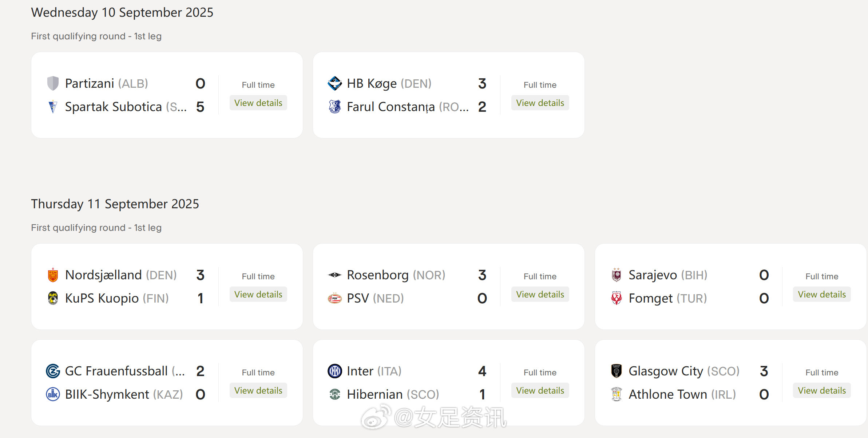Open details of Rosenborg vs PSV match
The height and width of the screenshot is (438, 868).
540,295
